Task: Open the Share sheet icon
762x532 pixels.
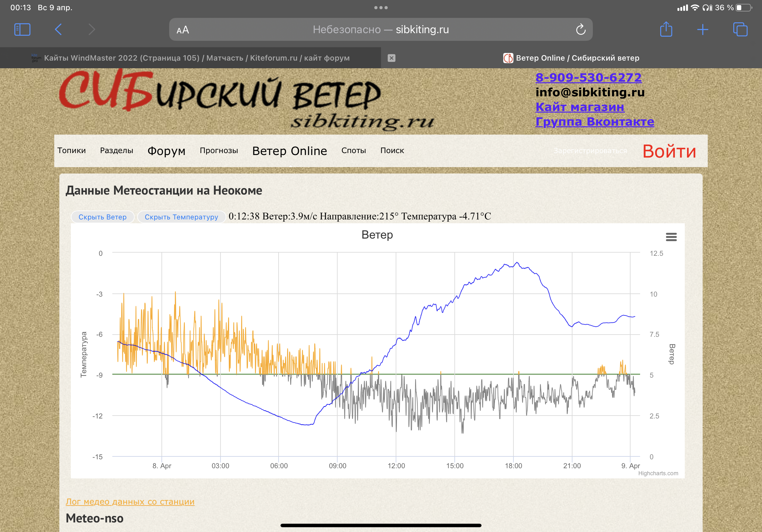Action: [666, 30]
